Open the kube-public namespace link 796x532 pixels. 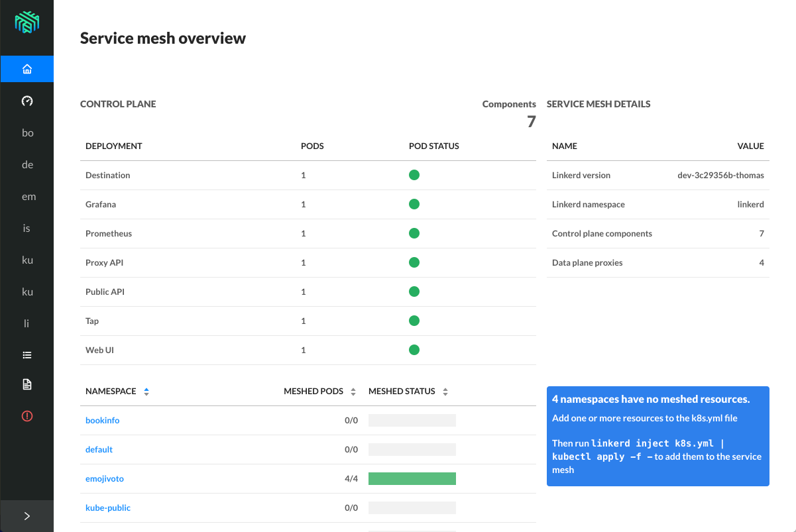(x=108, y=508)
